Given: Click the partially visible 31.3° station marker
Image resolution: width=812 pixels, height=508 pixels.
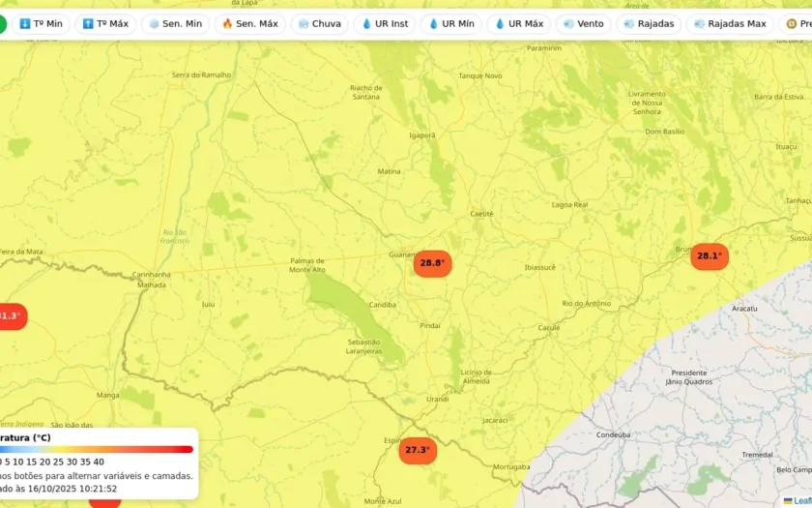Looking at the screenshot, I should click(12, 316).
